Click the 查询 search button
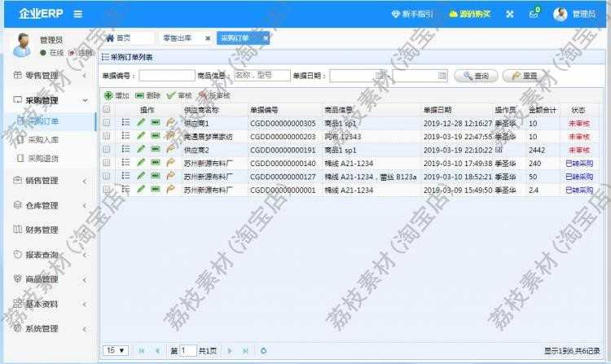This screenshot has width=611, height=364. coord(476,76)
